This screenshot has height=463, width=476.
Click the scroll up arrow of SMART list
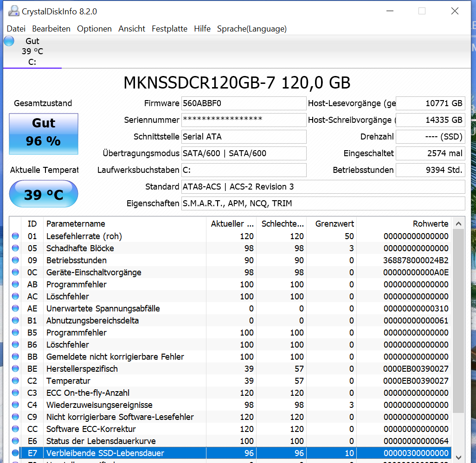[x=458, y=224]
